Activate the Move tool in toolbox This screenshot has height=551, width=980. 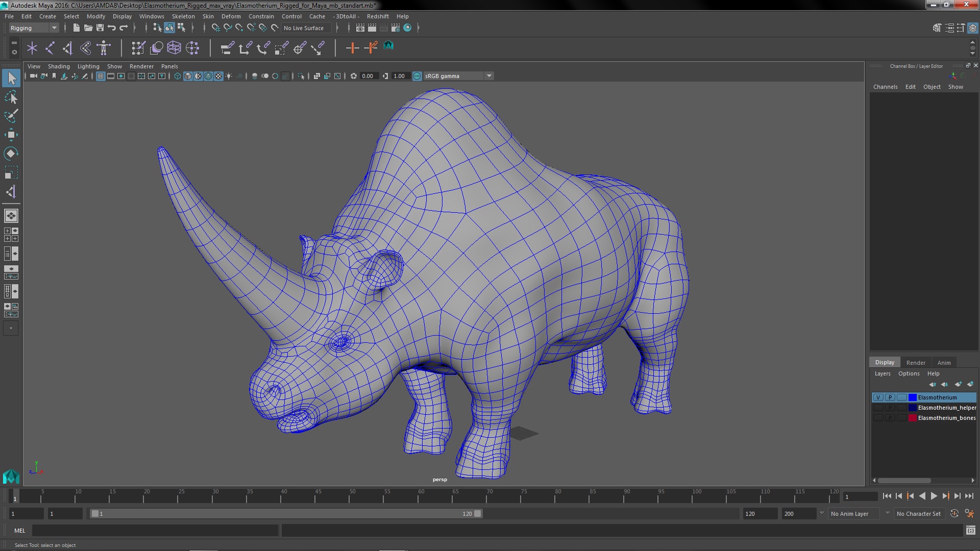[11, 135]
